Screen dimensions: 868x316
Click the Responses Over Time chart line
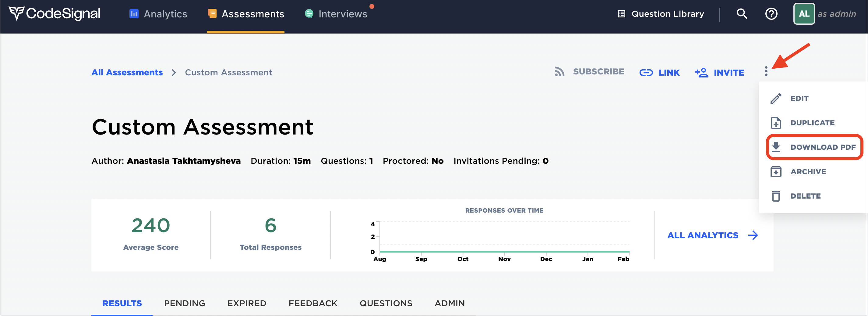[504, 252]
